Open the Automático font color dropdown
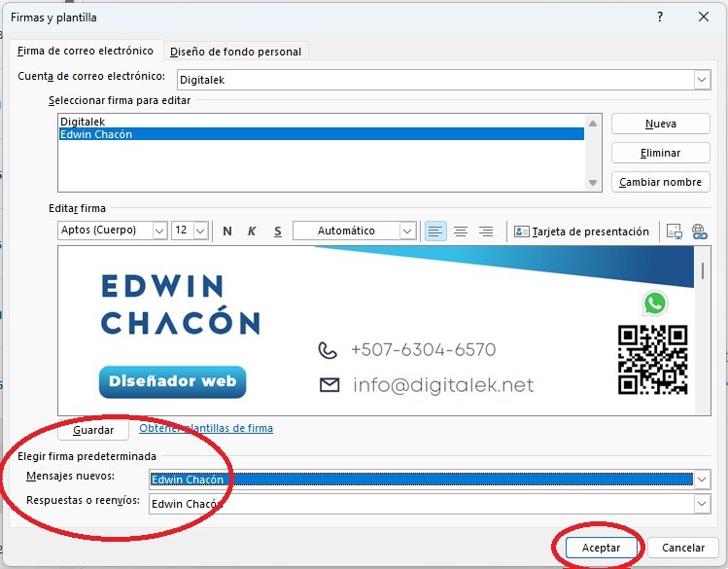 pos(407,231)
